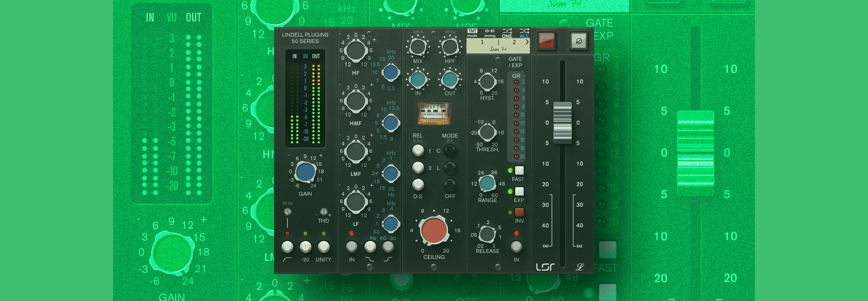This screenshot has width=868, height=301.
Task: Click the TMT inside icon
Action: pos(472,33)
